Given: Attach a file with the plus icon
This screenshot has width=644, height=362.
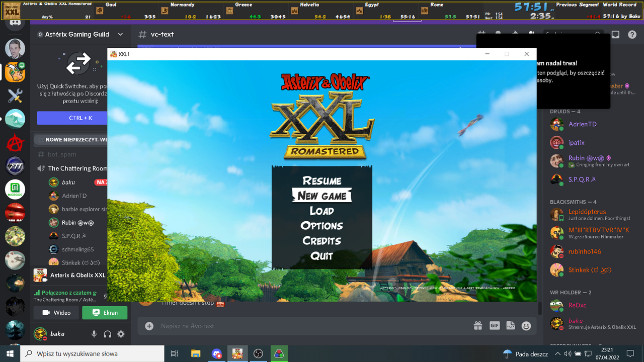Looking at the screenshot, I should 149,326.
